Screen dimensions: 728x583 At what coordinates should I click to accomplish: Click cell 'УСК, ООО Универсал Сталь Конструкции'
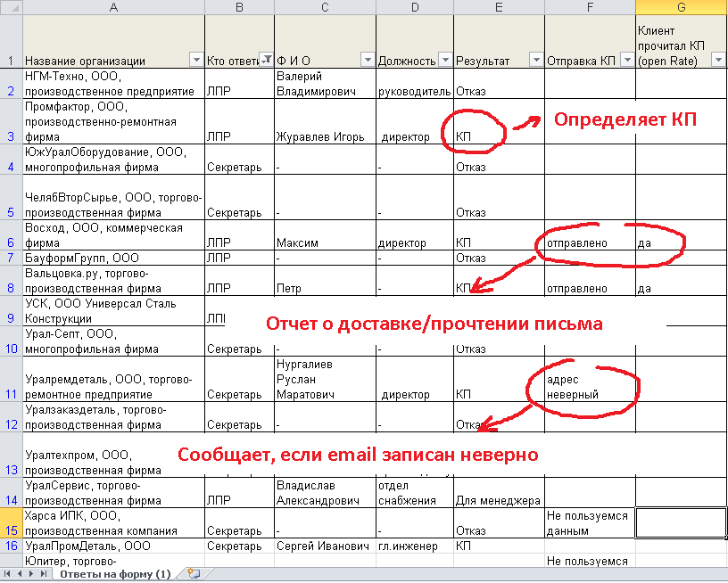pos(113,311)
